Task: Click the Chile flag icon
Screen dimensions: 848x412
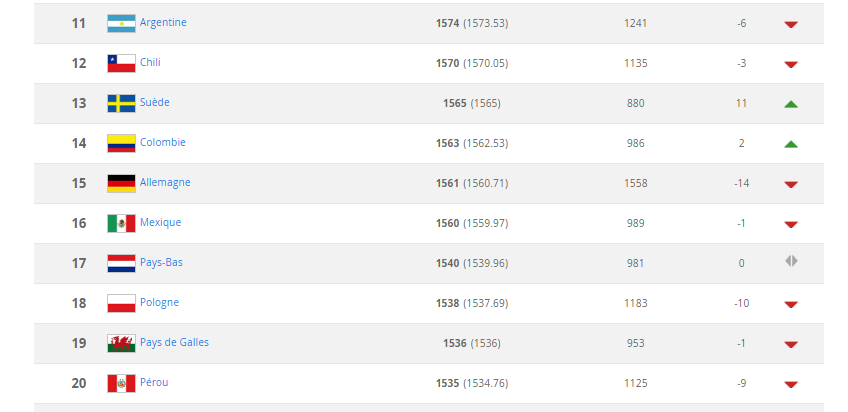Action: pos(121,63)
